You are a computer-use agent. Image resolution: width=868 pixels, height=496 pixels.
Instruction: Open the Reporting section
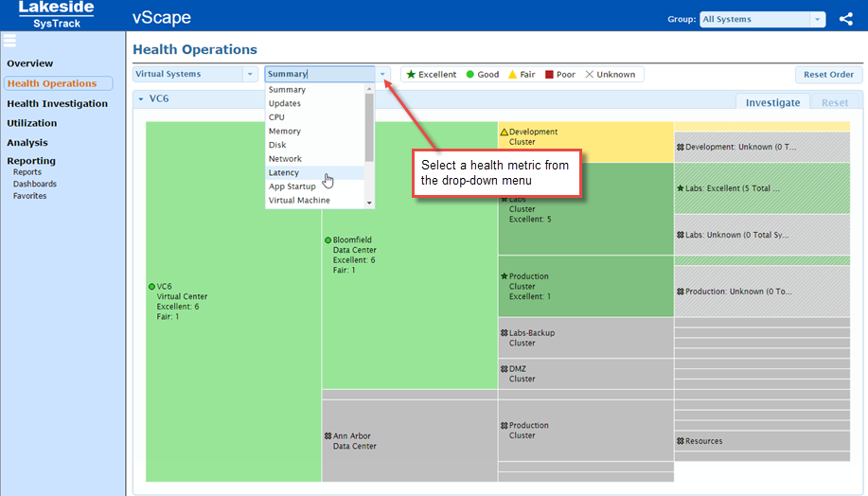point(31,161)
